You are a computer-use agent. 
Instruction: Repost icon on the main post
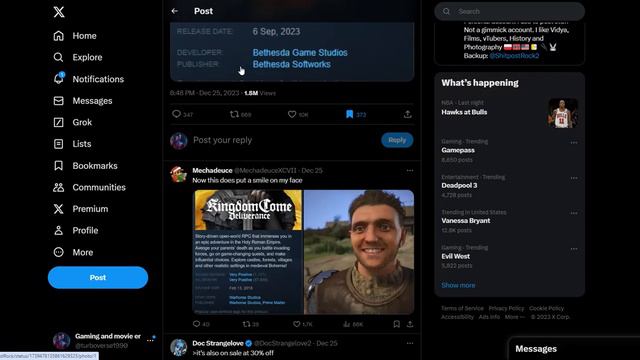tap(234, 114)
